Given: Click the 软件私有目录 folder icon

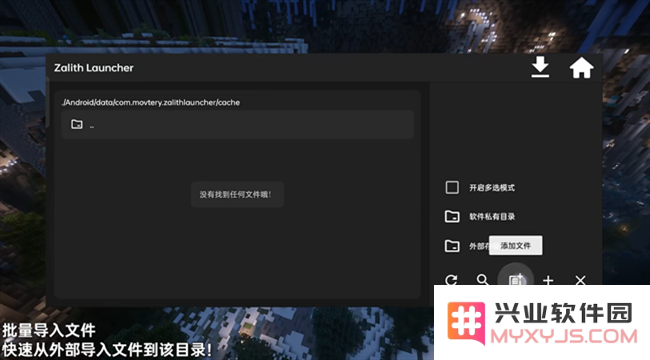Looking at the screenshot, I should pos(452,216).
